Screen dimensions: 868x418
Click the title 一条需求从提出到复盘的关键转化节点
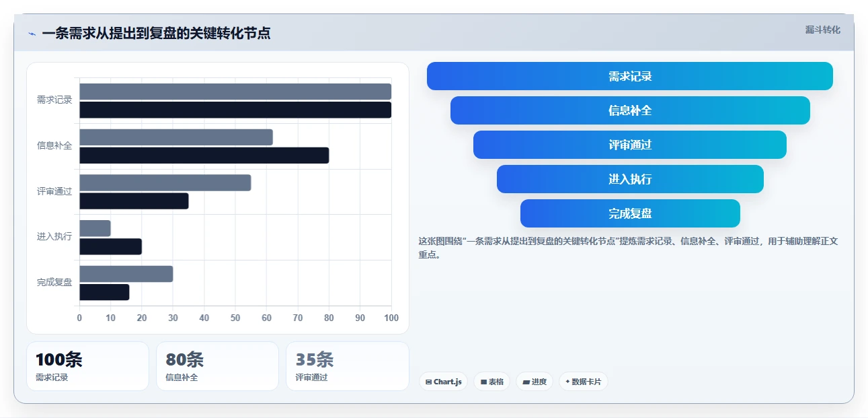pyautogui.click(x=157, y=34)
